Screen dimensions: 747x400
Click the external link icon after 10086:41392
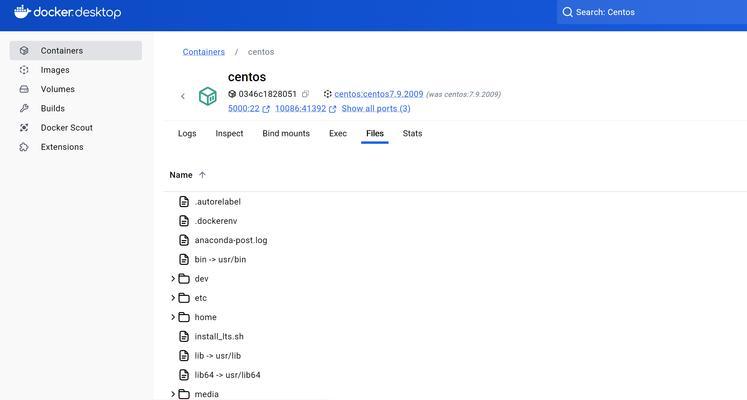point(333,109)
